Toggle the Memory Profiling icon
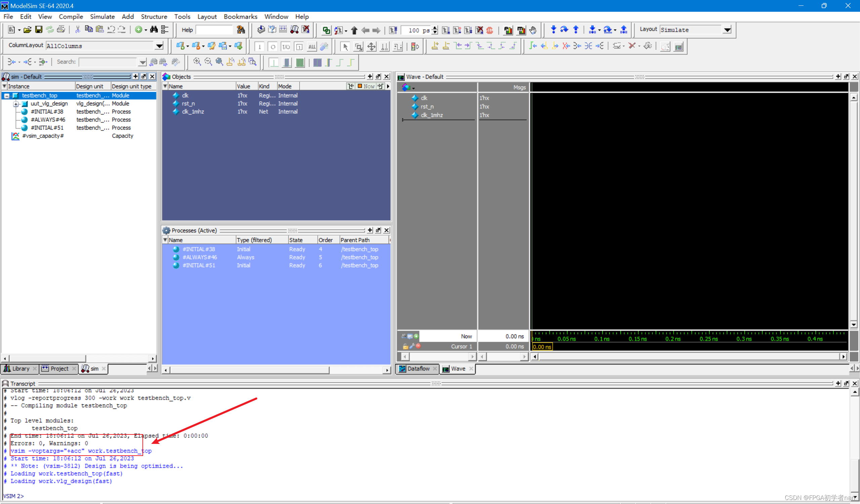Viewport: 860px width, 504px height. click(x=521, y=30)
